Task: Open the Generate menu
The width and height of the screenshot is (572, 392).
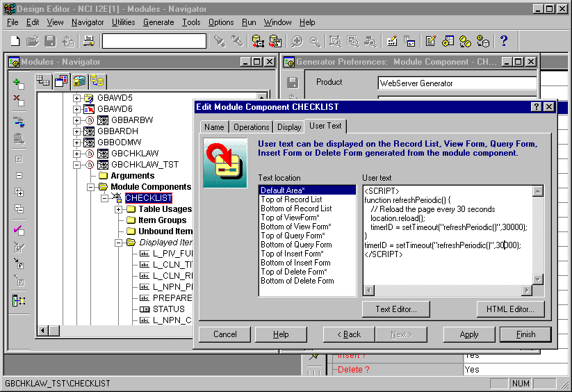Action: (158, 22)
